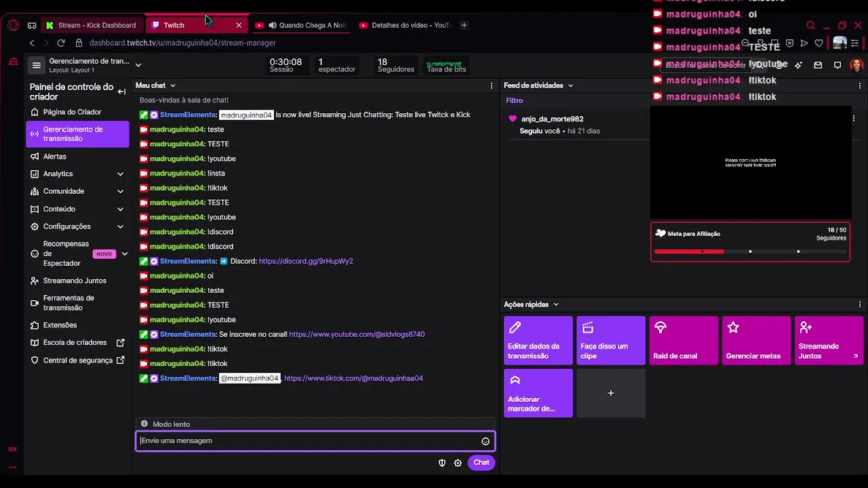Click Filtro in the activity feed
Screen dimensions: 868x488
tap(515, 101)
